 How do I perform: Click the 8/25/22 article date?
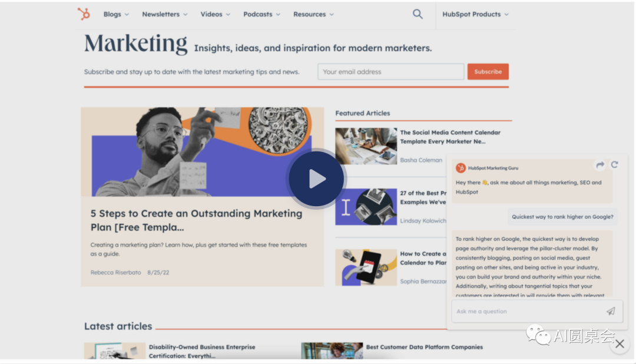click(x=158, y=272)
